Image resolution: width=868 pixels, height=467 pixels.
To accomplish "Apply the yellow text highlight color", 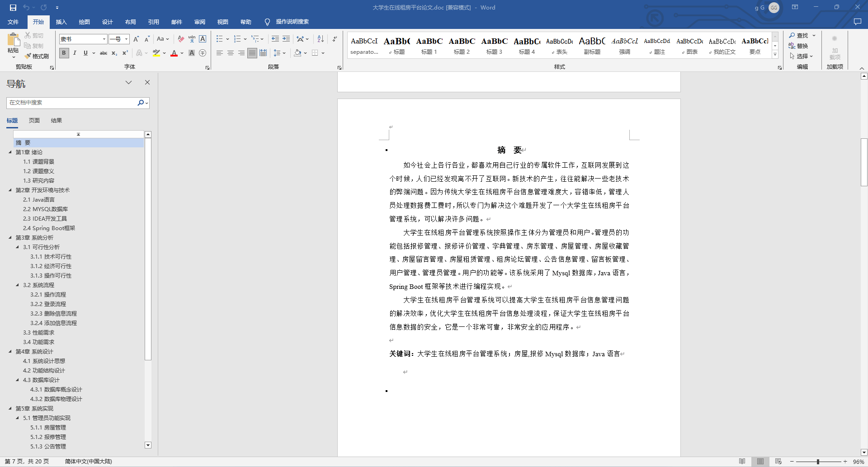I will pos(156,53).
